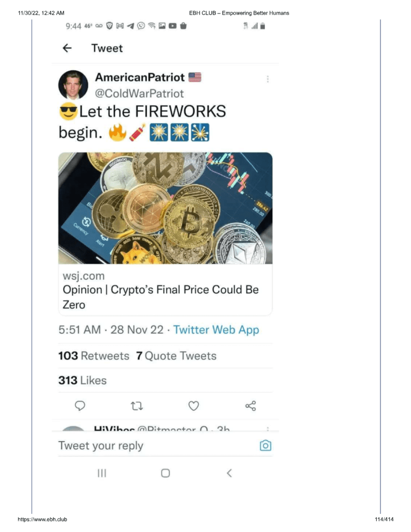Open the @ColdWarPatriot handle

139,94
